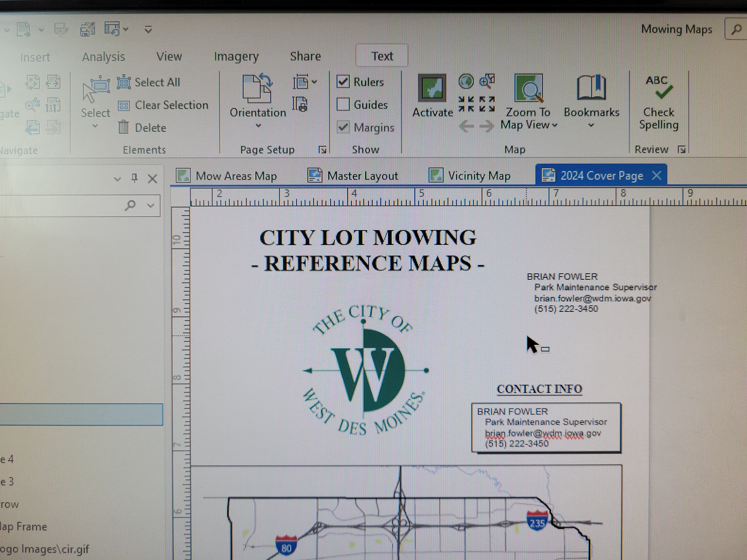Open the page size dropdown arrow
This screenshot has height=560, width=747.
314,82
